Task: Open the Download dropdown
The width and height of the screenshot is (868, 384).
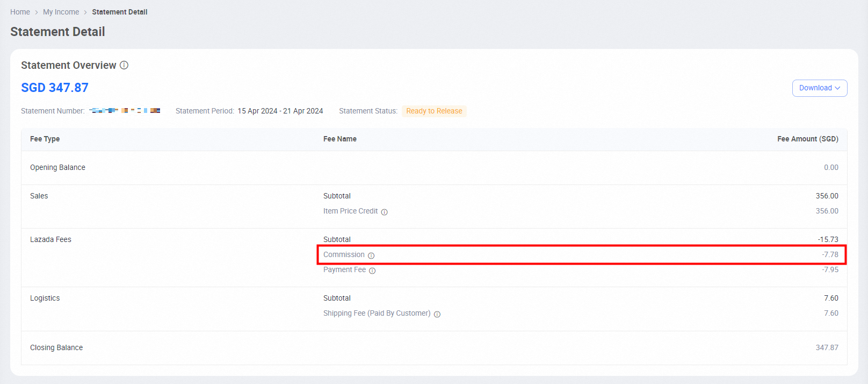Action: click(819, 88)
